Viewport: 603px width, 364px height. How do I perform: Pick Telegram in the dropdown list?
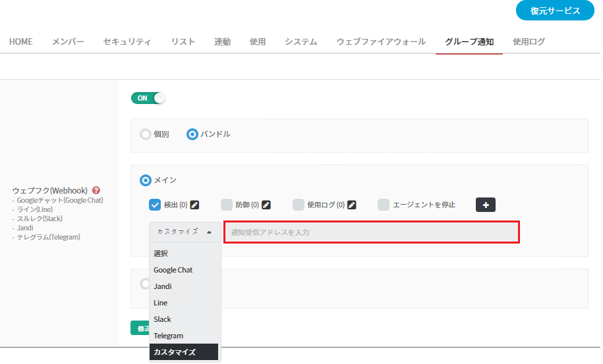[x=168, y=336]
